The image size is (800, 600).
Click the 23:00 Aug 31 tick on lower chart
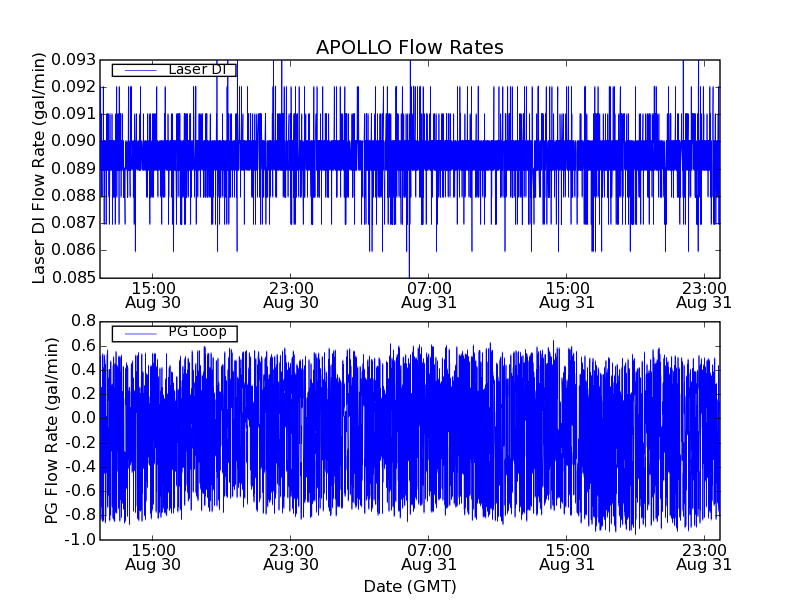point(704,557)
